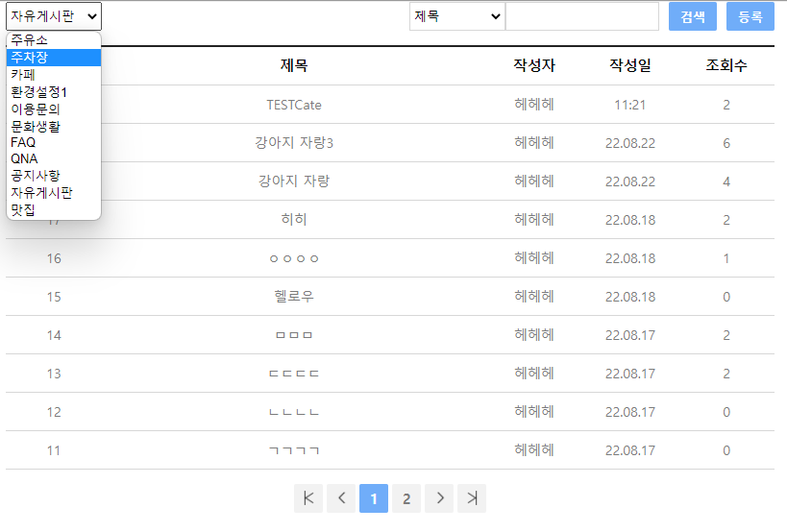Open the 제목 search type dropdown

click(x=457, y=16)
